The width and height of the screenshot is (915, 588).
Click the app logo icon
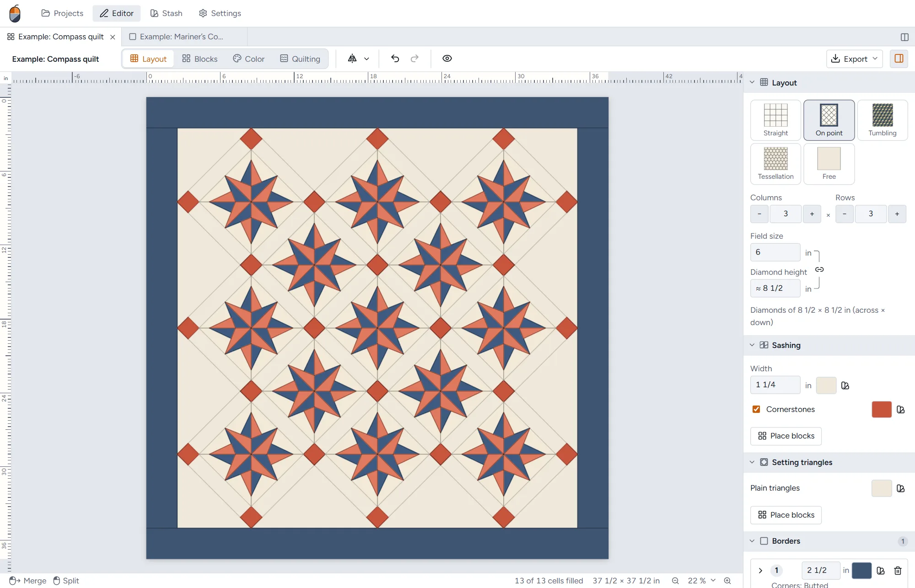[15, 13]
